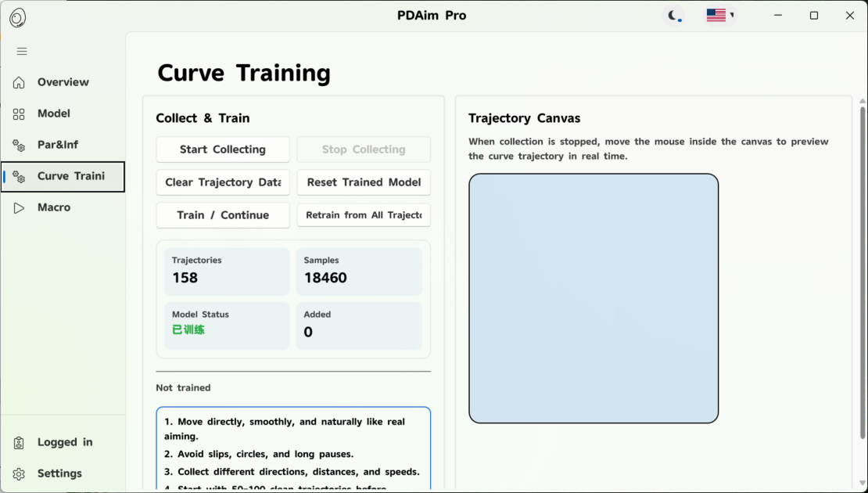Click the 'Collect & Train' heading

(203, 118)
